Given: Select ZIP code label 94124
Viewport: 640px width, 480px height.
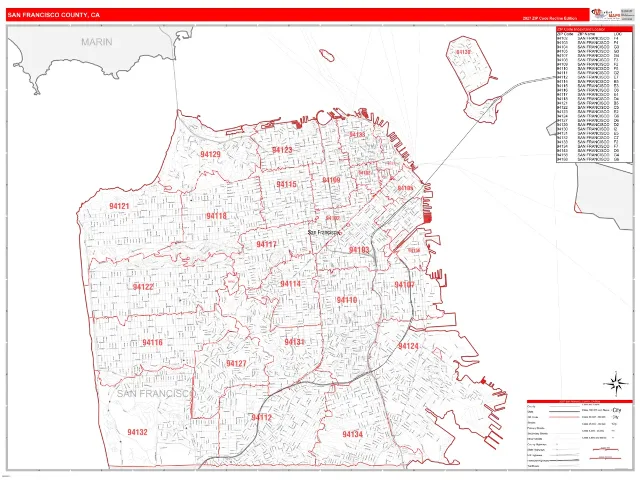Looking at the screenshot, I should coord(408,346).
